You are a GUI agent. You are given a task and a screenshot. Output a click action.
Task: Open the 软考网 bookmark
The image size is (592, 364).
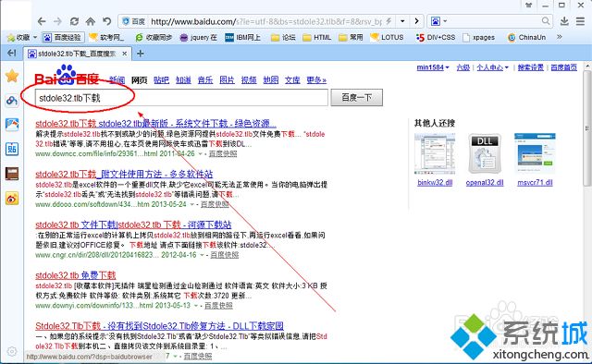coord(106,37)
